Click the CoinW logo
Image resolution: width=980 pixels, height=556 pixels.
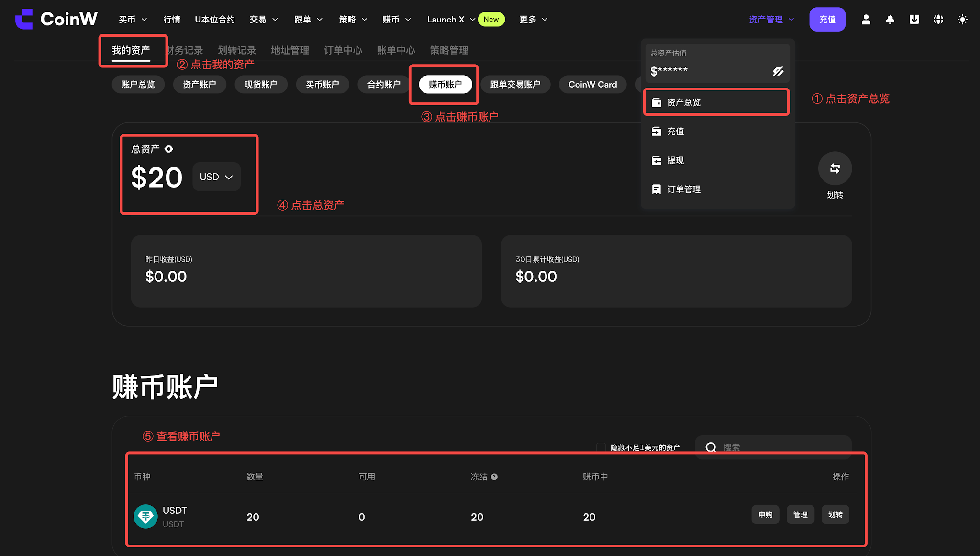(x=56, y=19)
